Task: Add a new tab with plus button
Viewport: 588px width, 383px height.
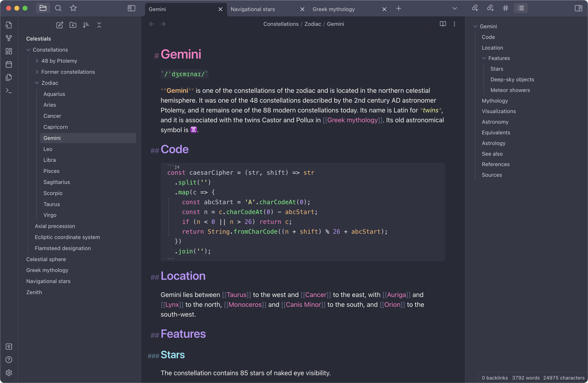Action: point(399,9)
